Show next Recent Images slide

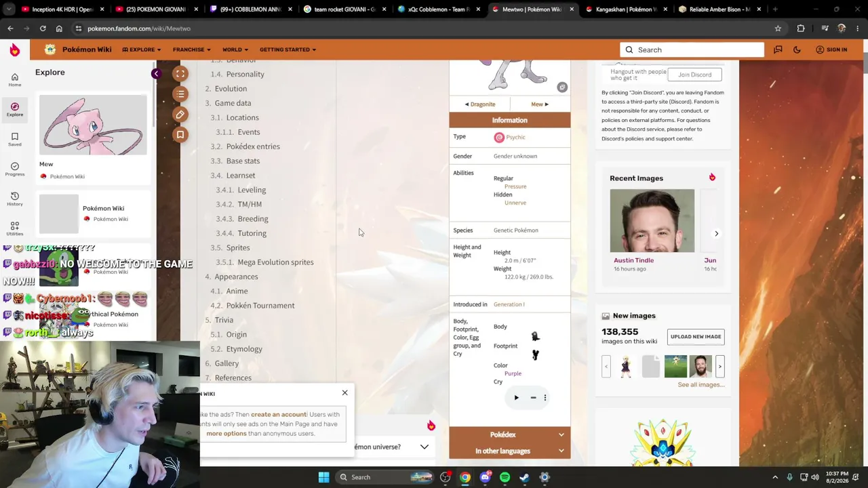tap(716, 234)
